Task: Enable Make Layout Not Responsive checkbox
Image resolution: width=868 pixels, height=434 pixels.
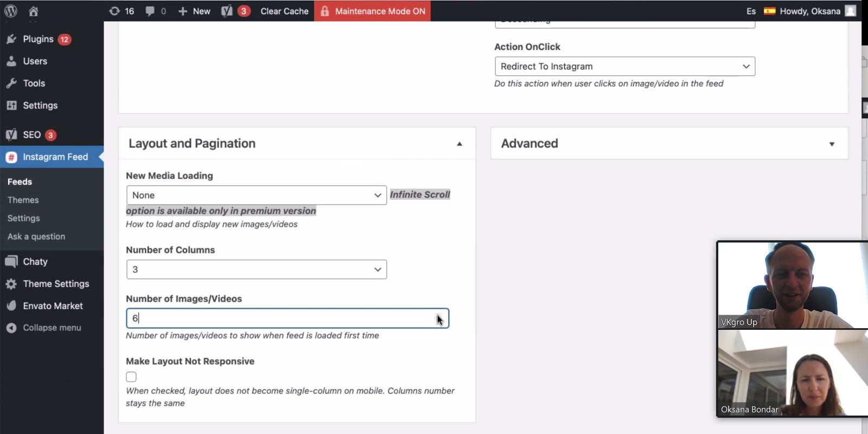Action: coord(131,376)
